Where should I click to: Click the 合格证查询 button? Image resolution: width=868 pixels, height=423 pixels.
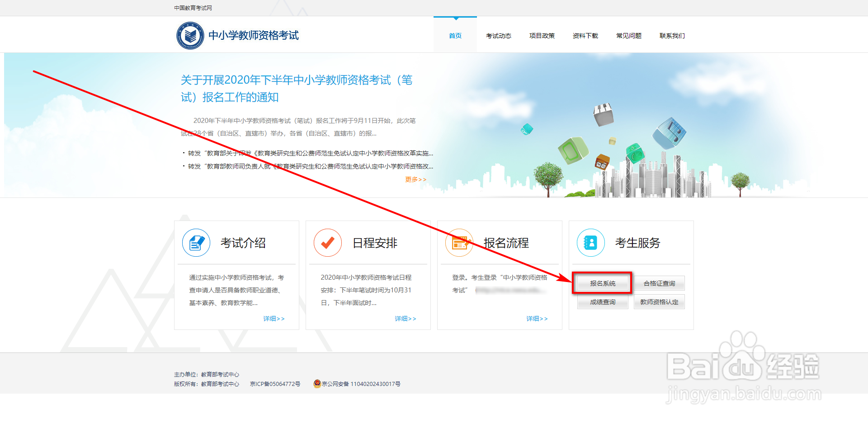659,283
